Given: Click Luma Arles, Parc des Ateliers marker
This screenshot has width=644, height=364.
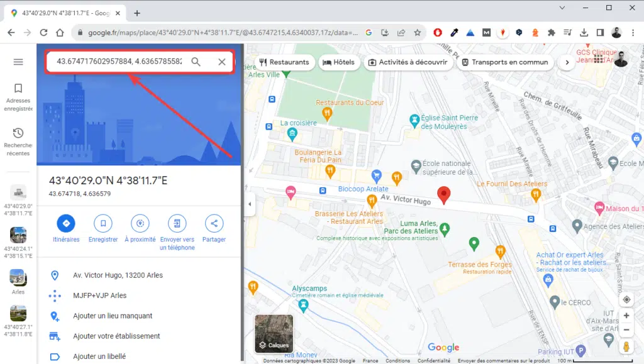Looking at the screenshot, I should point(445,228).
